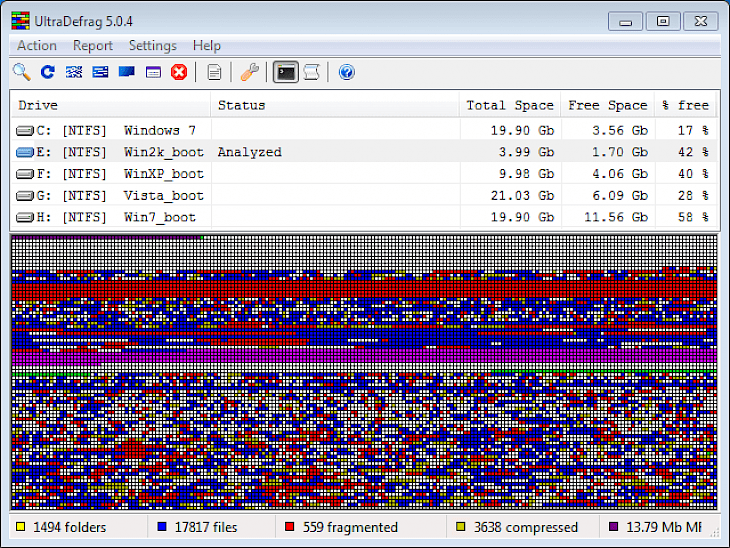Sort by the Total Space column header
The height and width of the screenshot is (548, 730).
click(510, 105)
